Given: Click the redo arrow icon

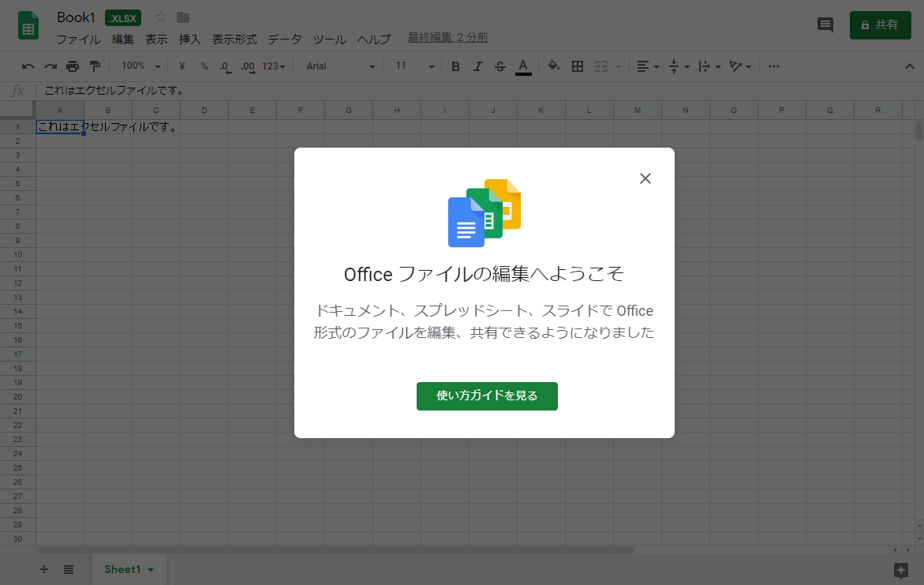Looking at the screenshot, I should click(x=51, y=66).
